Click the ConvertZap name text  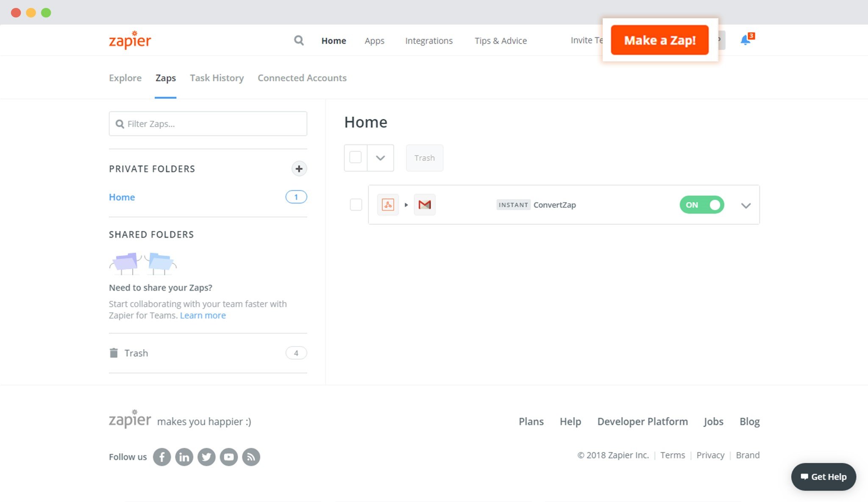[x=554, y=205]
